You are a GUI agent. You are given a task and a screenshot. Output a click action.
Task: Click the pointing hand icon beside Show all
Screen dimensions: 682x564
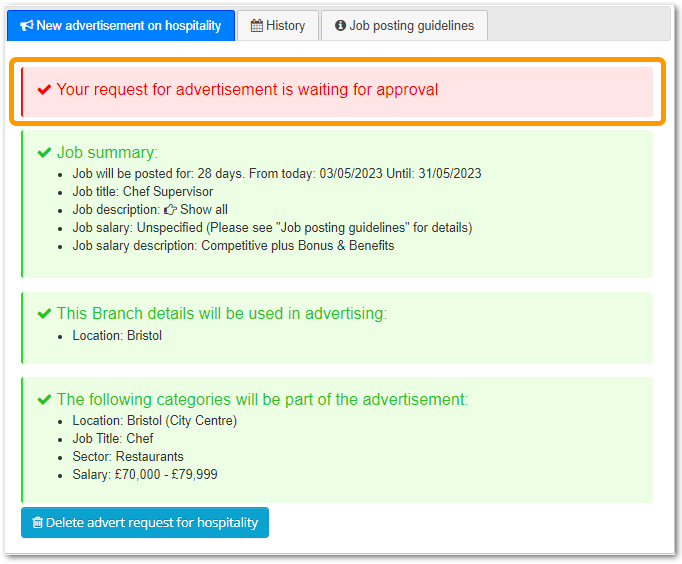pyautogui.click(x=170, y=210)
